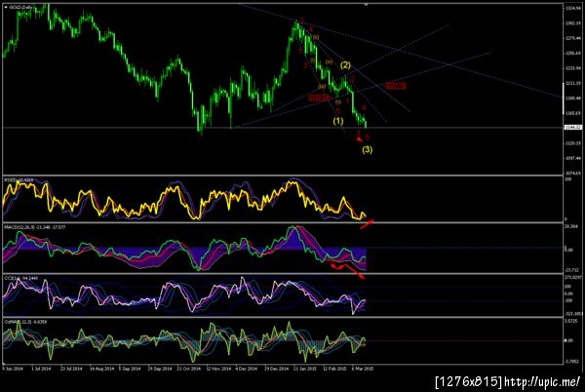Click the 29 Sep 2014 date label
Image resolution: width=585 pixels, height=392 pixels.
159,369
